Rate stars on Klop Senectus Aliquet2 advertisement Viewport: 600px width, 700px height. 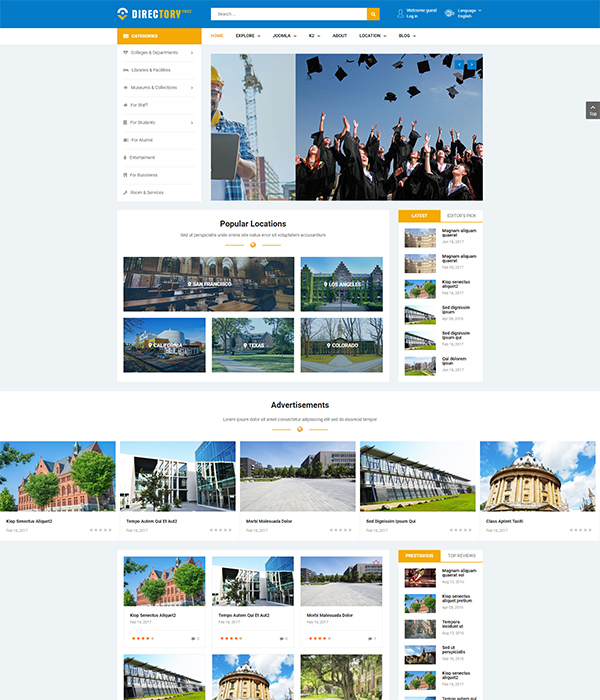pos(100,530)
